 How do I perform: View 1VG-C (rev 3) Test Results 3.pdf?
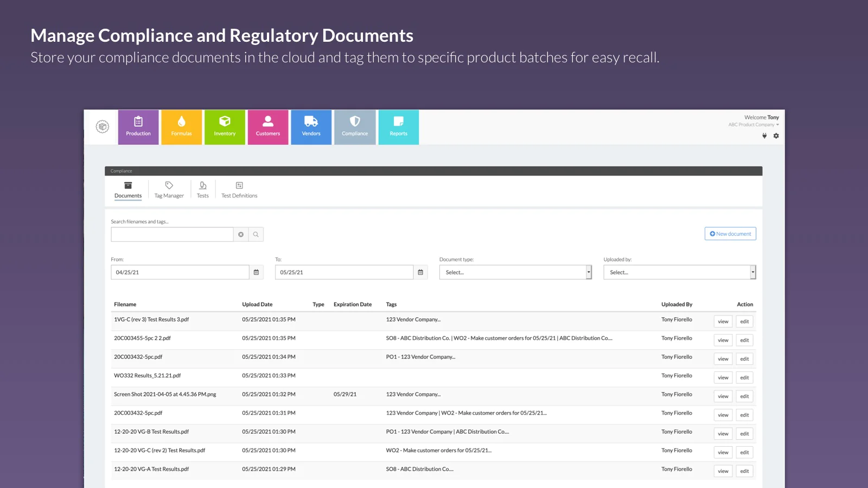[723, 322]
